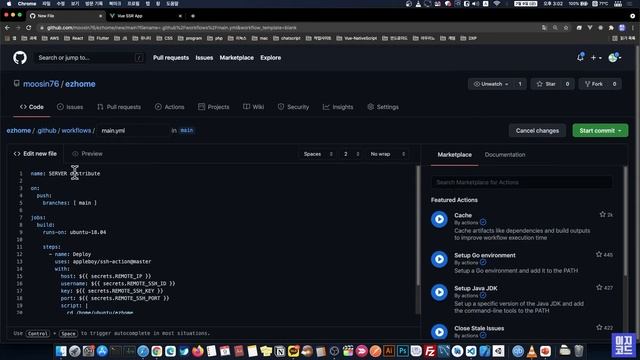The width and height of the screenshot is (640, 360).
Task: Open Visual Studio Code from the dock
Action: coord(471,351)
